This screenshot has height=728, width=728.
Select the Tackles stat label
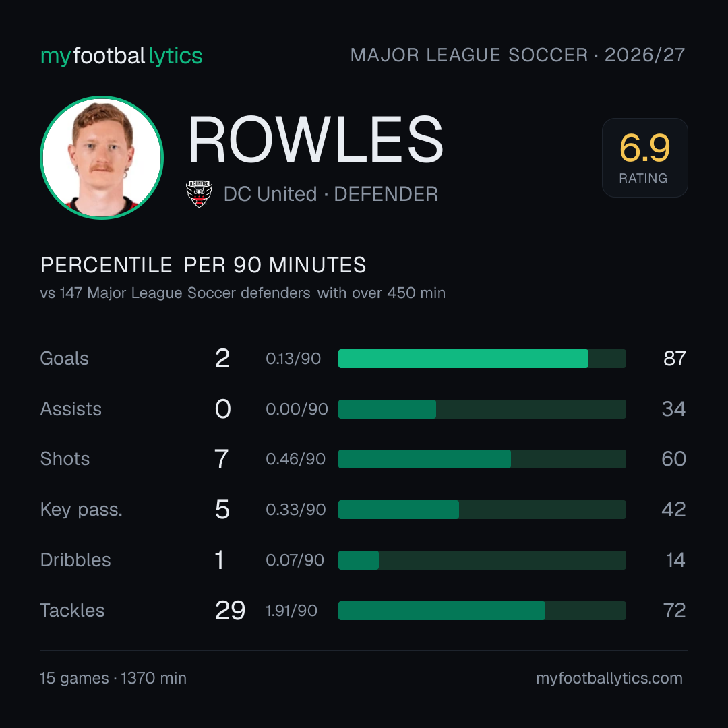point(72,611)
